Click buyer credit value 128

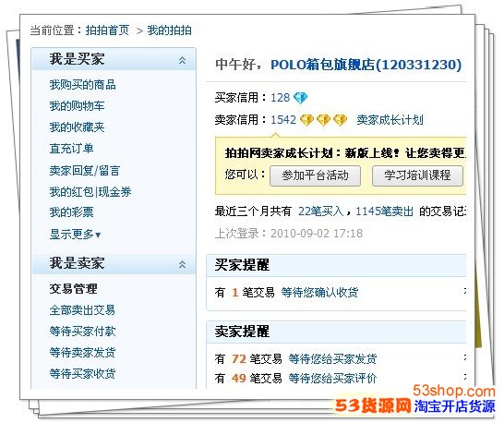[x=281, y=98]
